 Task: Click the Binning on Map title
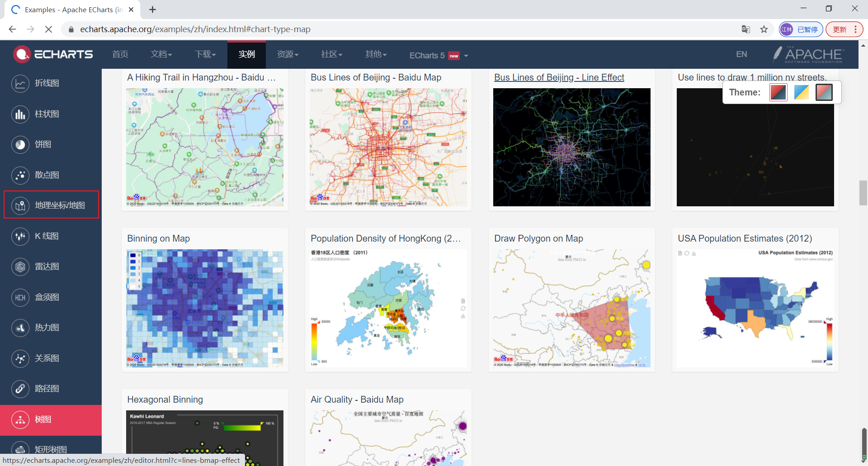(158, 238)
